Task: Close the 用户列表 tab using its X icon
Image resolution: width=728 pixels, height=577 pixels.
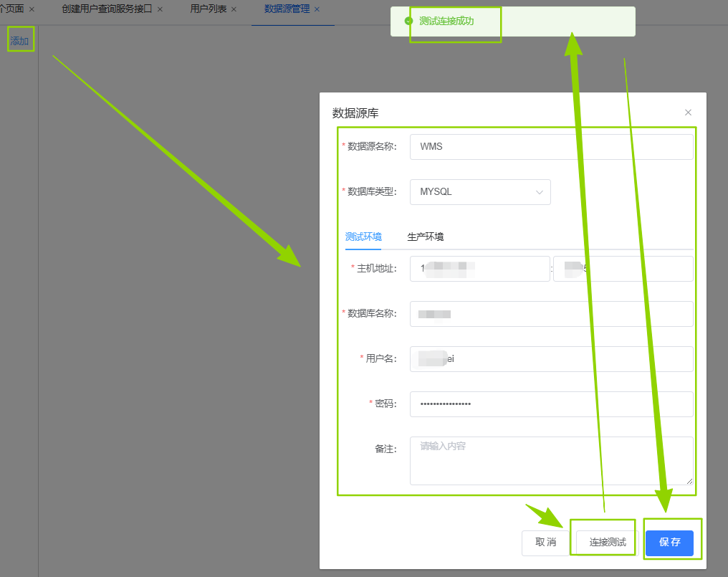Action: click(x=234, y=9)
